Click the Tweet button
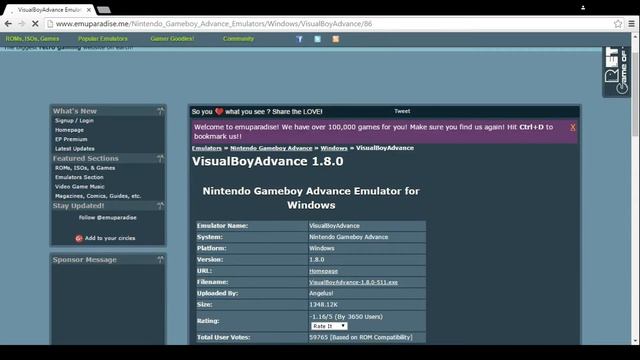Viewport: 640px width, 360px height. click(x=402, y=111)
